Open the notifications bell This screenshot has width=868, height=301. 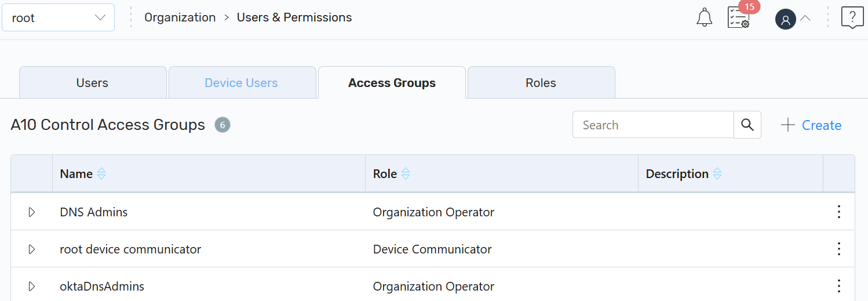click(704, 18)
